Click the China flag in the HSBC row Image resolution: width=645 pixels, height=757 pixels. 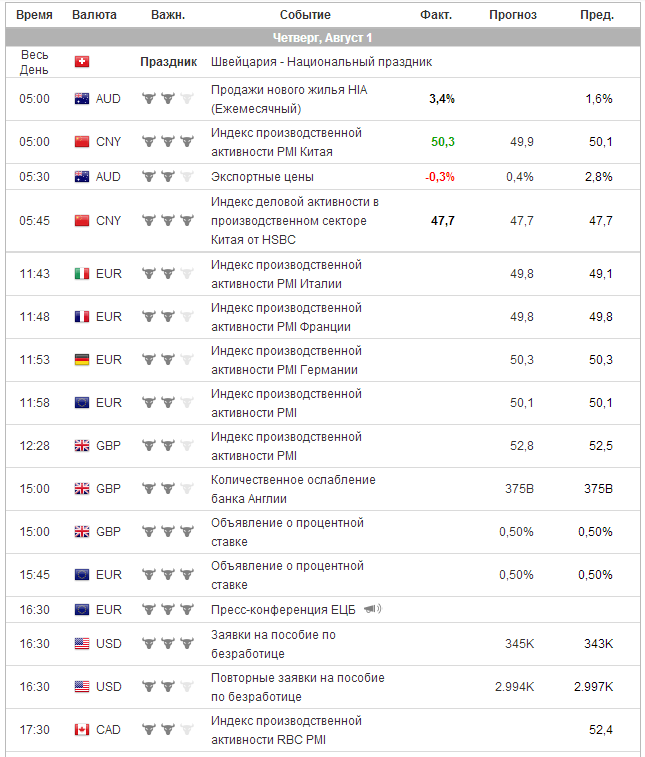click(x=82, y=221)
